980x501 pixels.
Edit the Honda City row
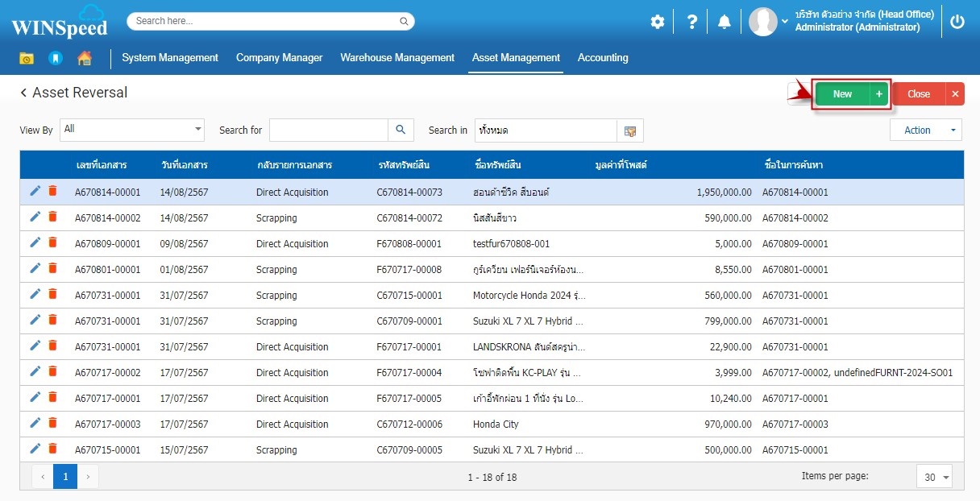pos(35,423)
